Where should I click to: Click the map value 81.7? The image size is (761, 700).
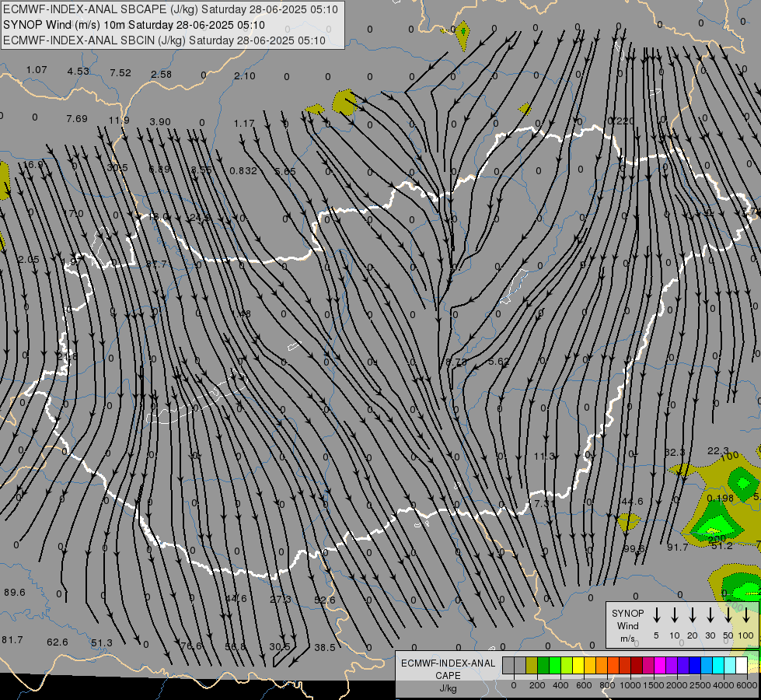tap(12, 640)
